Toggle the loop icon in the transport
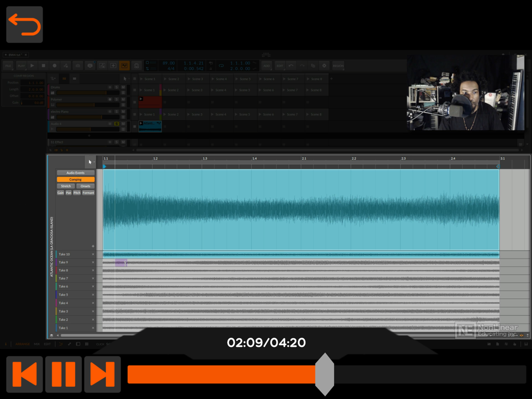 221,65
